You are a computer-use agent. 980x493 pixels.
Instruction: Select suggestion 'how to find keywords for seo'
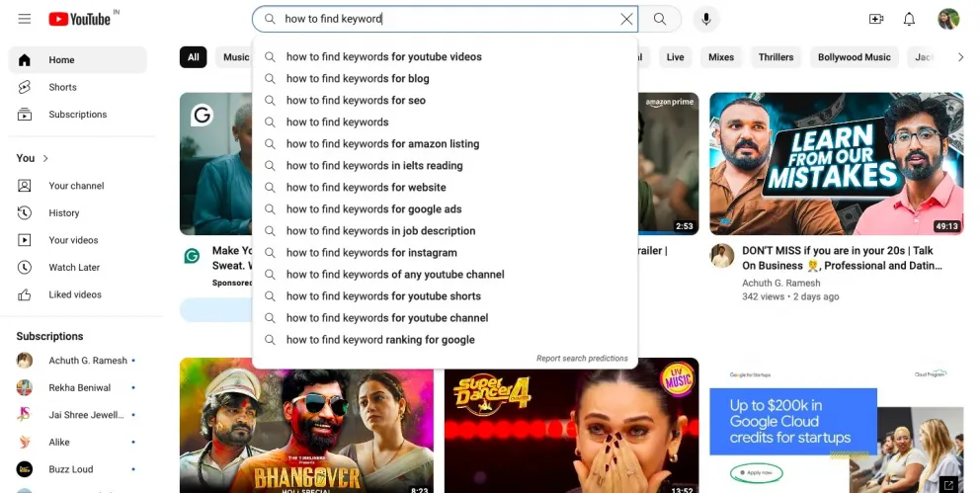(356, 100)
